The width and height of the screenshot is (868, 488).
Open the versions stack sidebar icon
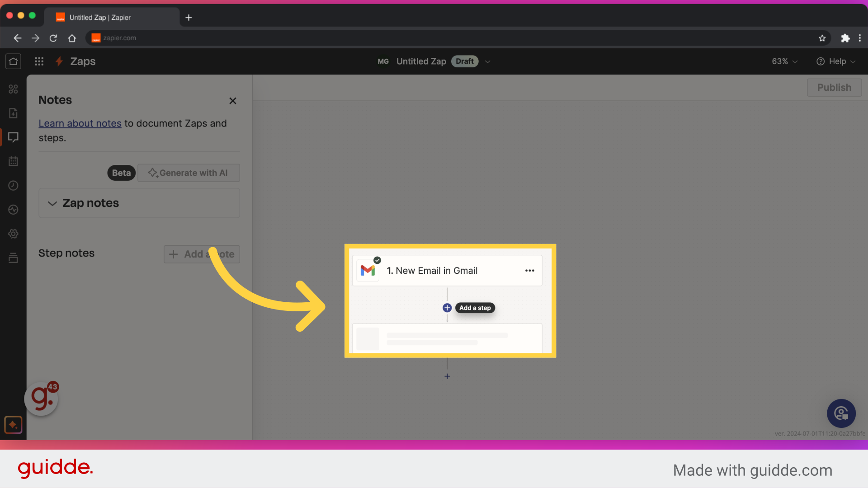pos(13,258)
